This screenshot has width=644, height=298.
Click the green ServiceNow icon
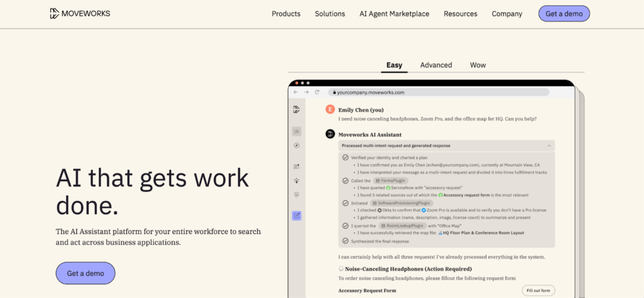coord(387,187)
